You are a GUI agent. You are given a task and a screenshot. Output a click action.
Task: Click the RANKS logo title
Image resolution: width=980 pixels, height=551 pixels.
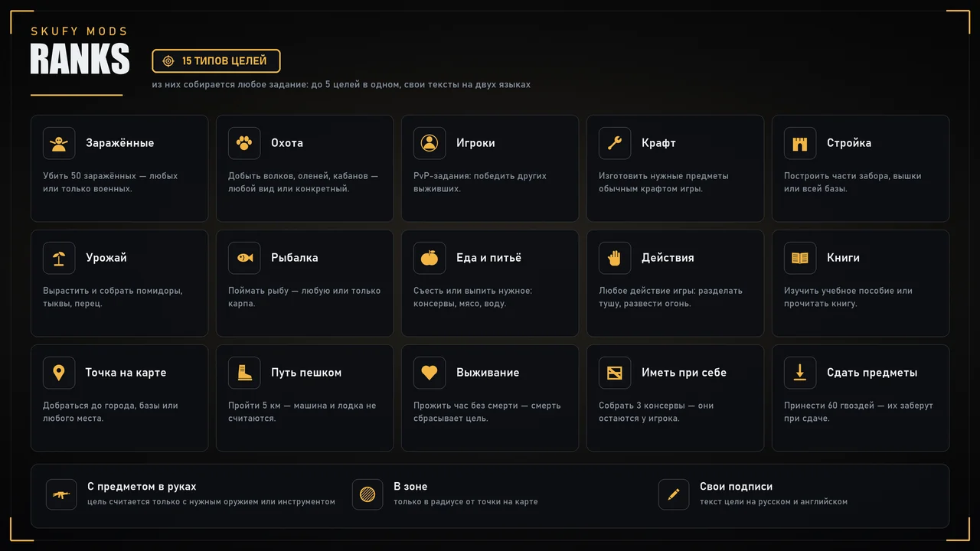(x=80, y=59)
